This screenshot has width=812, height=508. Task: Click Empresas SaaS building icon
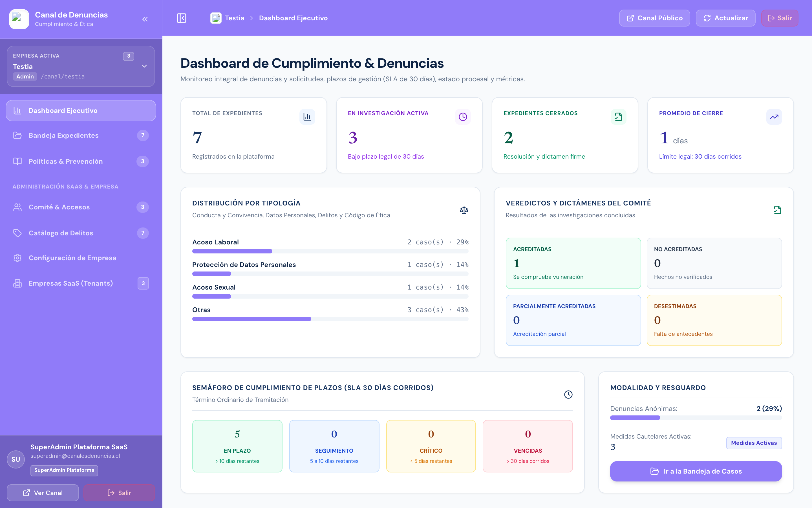[17, 283]
